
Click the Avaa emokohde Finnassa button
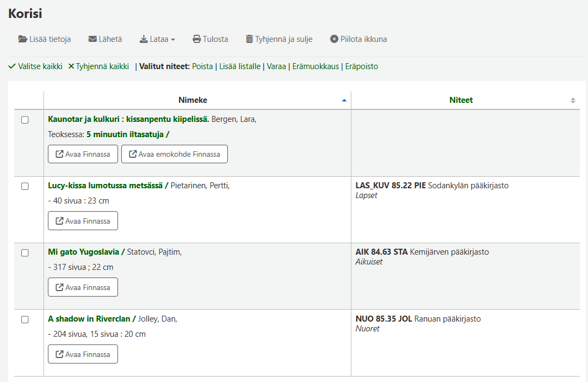175,154
